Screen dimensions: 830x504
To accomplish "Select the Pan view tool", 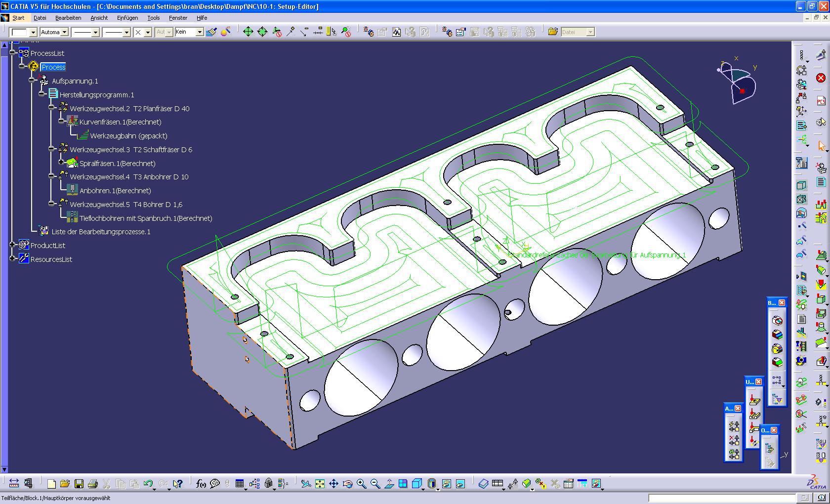I will point(333,484).
